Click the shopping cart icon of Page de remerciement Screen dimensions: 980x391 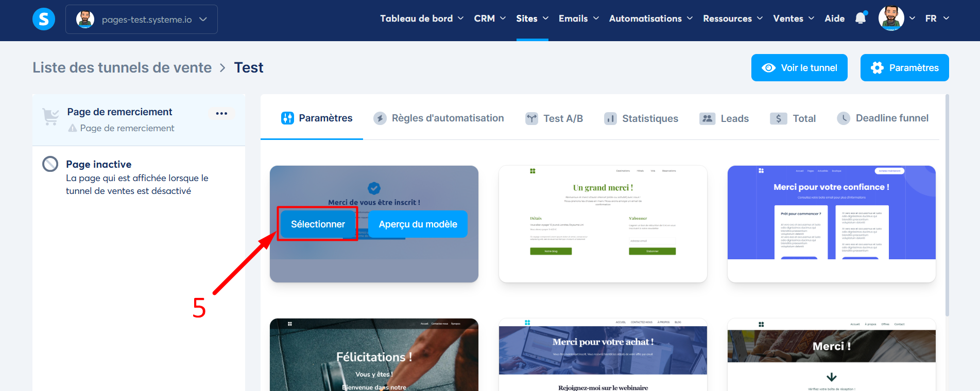coord(50,117)
